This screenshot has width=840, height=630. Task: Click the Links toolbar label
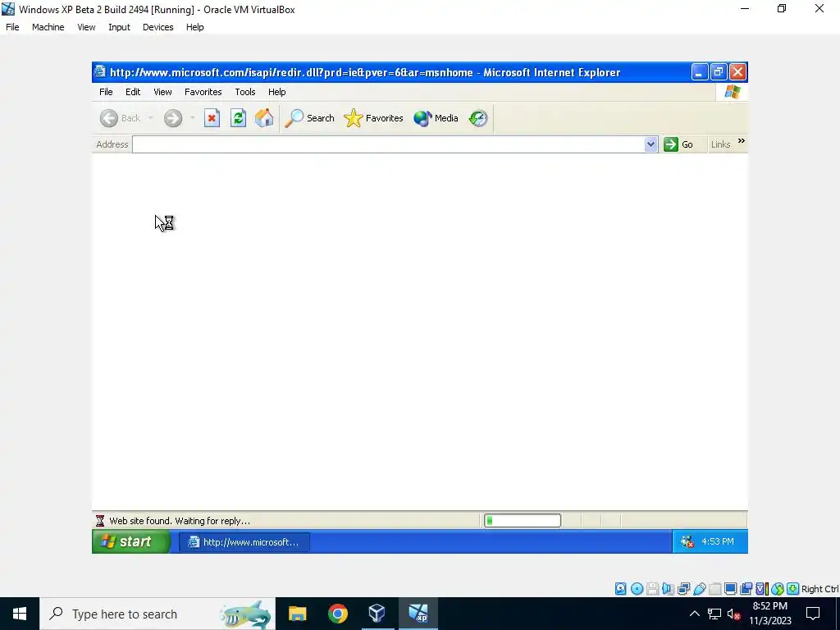coord(720,144)
